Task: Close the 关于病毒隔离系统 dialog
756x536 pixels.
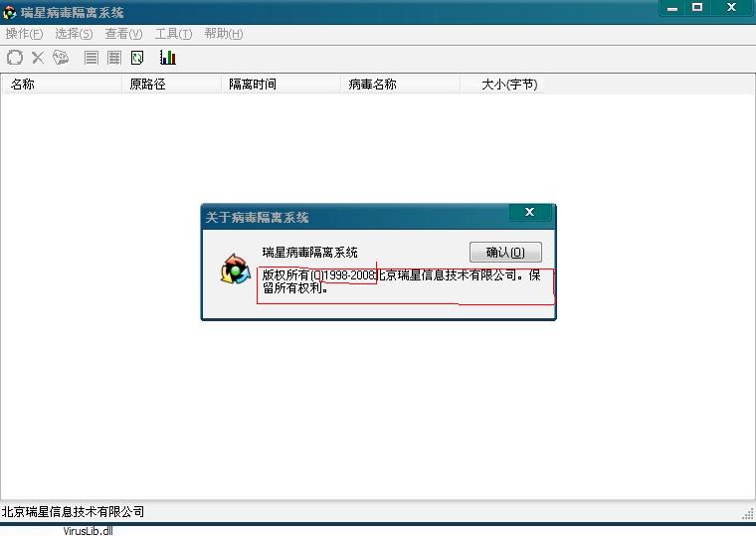Action: pyautogui.click(x=529, y=212)
